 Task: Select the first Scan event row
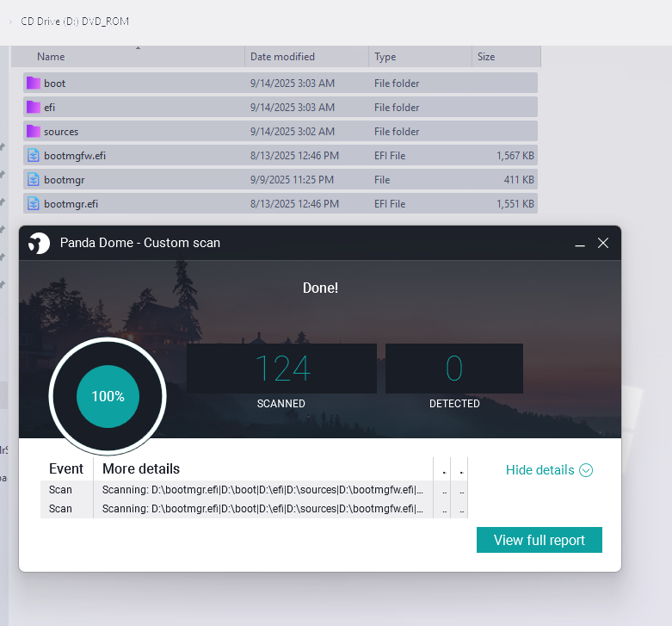tap(254, 490)
